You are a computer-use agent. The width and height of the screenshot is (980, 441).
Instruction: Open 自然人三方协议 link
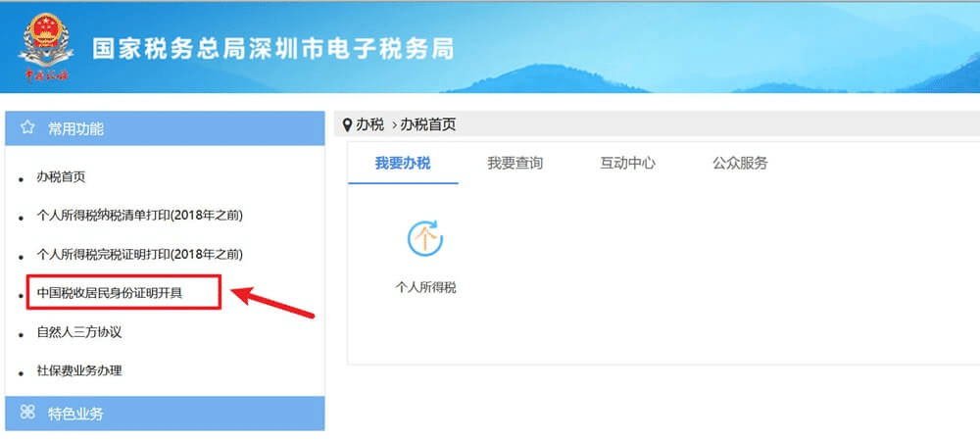pos(79,331)
